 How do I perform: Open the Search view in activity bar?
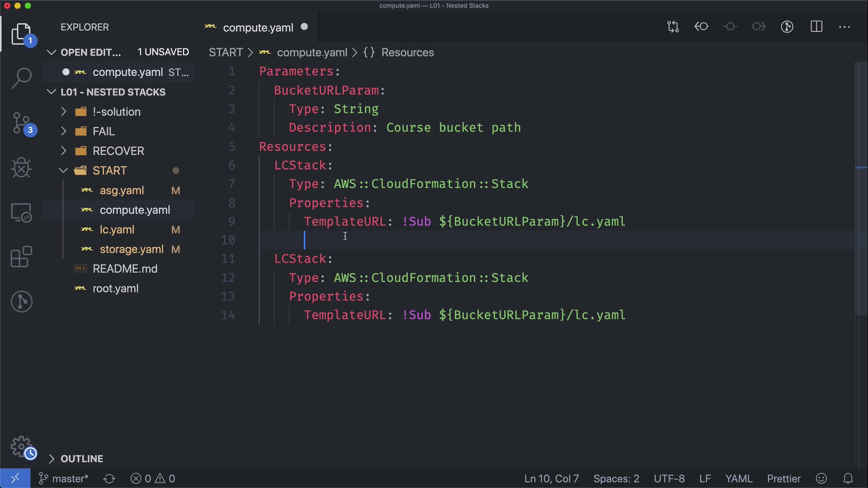click(21, 78)
